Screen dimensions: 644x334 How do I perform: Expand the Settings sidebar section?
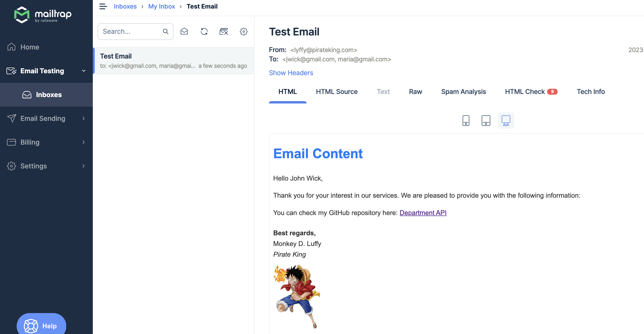coord(84,166)
